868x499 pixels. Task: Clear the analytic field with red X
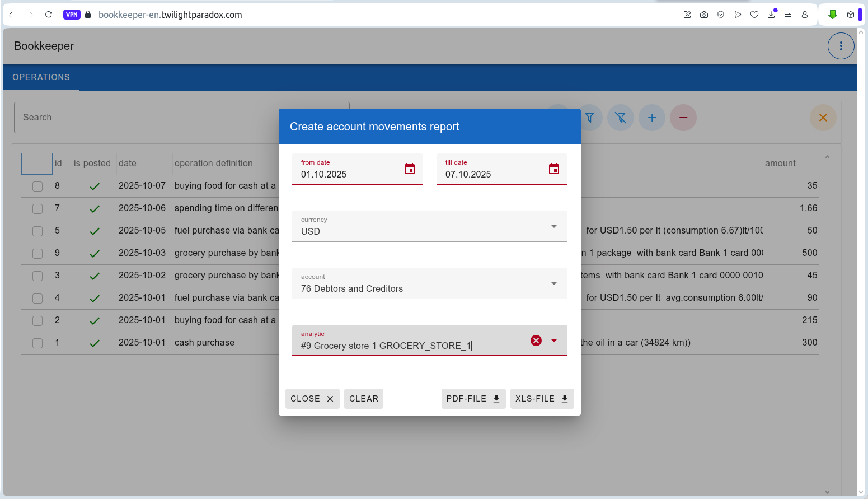click(536, 341)
